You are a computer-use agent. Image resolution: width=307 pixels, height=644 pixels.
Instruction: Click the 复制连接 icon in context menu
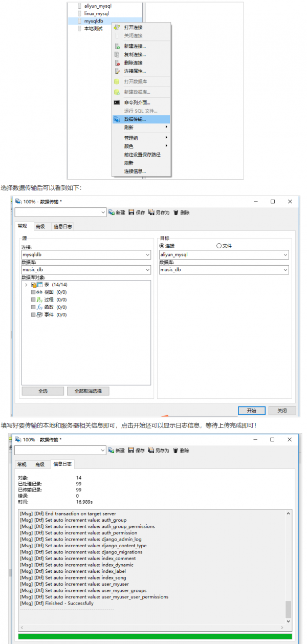point(117,54)
